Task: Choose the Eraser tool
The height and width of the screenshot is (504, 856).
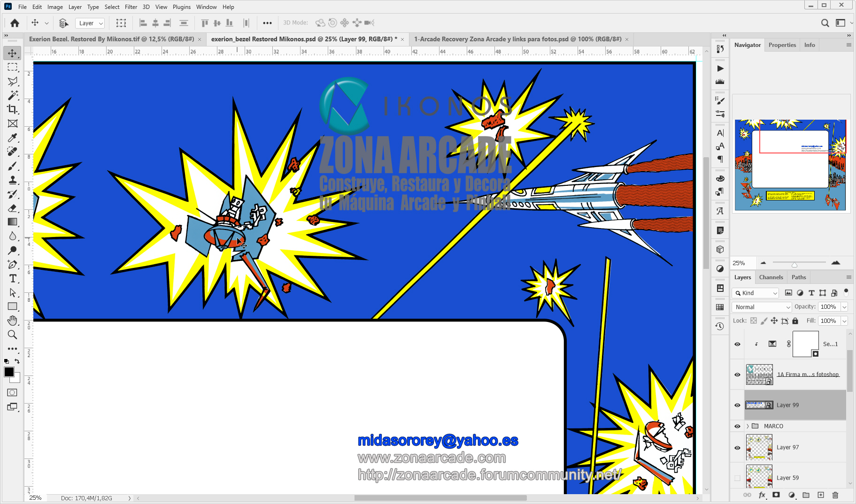Action: click(13, 208)
